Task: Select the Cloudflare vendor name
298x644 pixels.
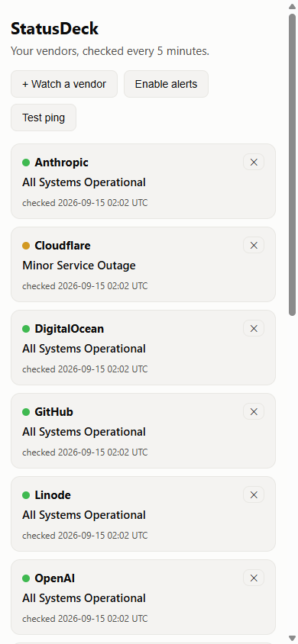Action: pos(63,246)
